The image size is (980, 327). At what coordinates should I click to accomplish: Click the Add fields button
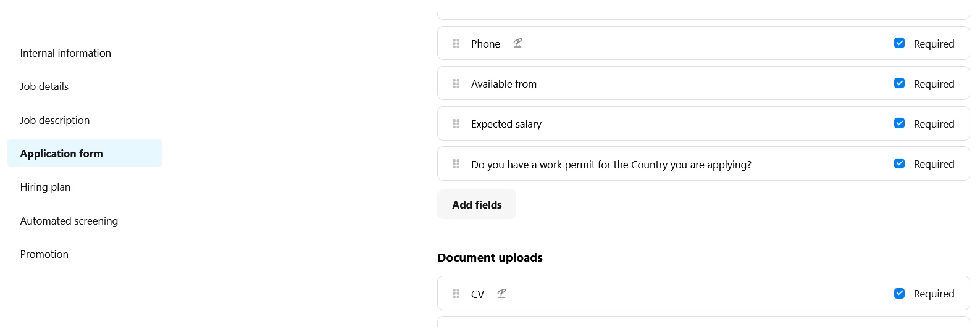(x=477, y=204)
